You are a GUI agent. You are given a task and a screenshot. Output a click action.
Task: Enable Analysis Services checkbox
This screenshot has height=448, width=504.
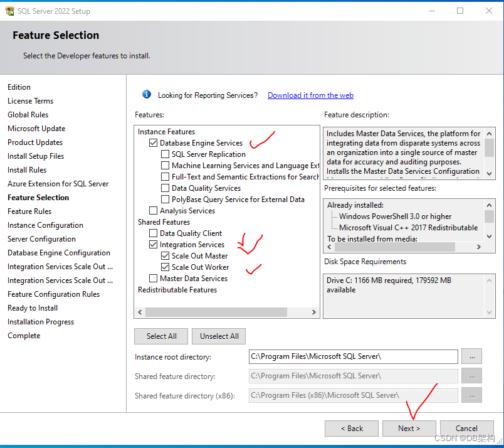154,210
